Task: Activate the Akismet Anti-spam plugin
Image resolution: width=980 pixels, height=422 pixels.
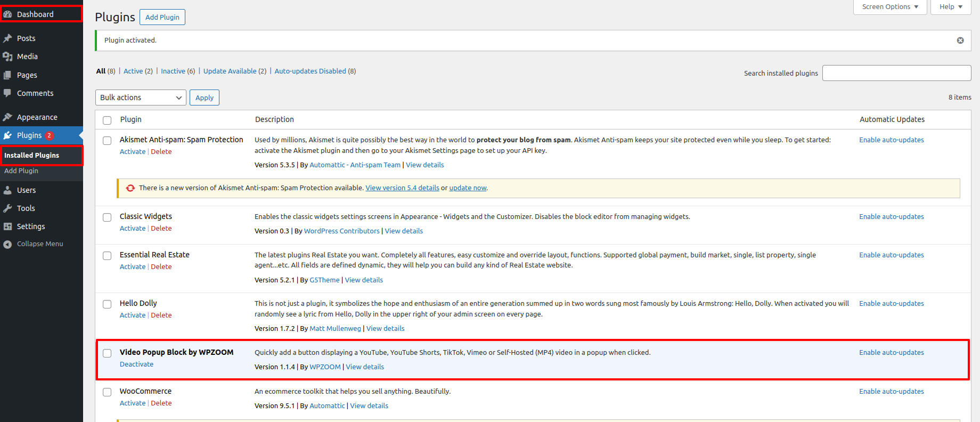Action: 133,152
